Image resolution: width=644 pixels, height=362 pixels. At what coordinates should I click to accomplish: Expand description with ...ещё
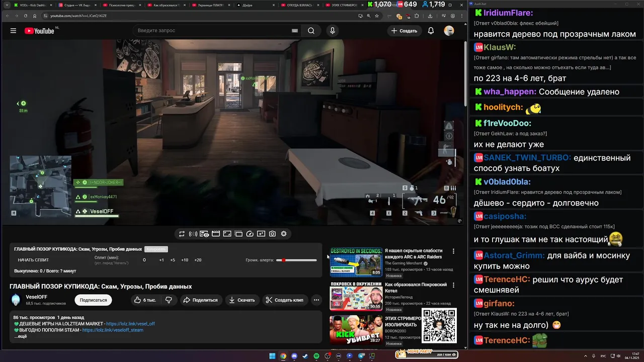click(20, 336)
